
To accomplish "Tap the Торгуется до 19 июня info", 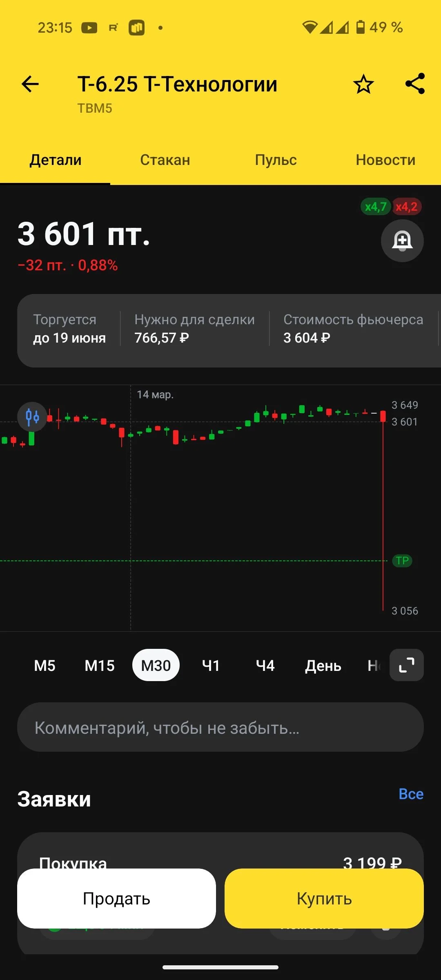I will click(69, 329).
